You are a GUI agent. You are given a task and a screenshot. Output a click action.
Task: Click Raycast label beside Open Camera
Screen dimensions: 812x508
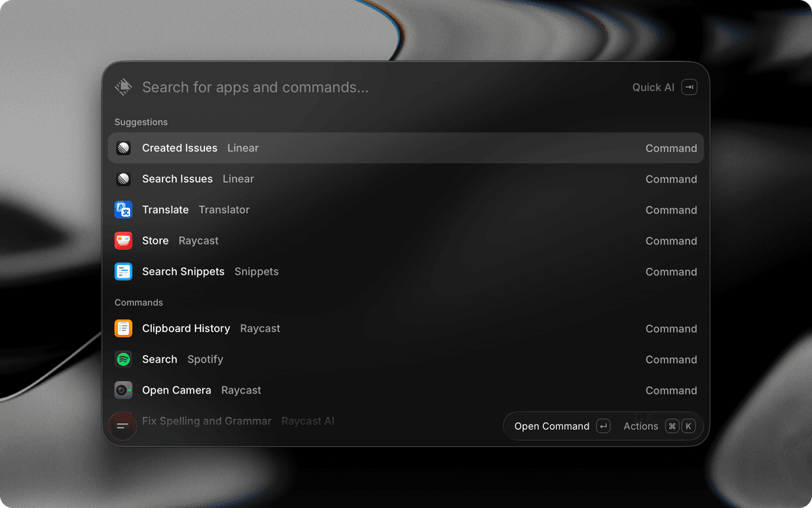pyautogui.click(x=241, y=391)
